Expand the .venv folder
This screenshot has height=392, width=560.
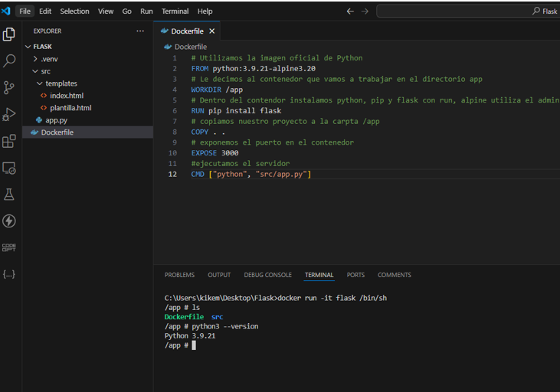point(49,59)
